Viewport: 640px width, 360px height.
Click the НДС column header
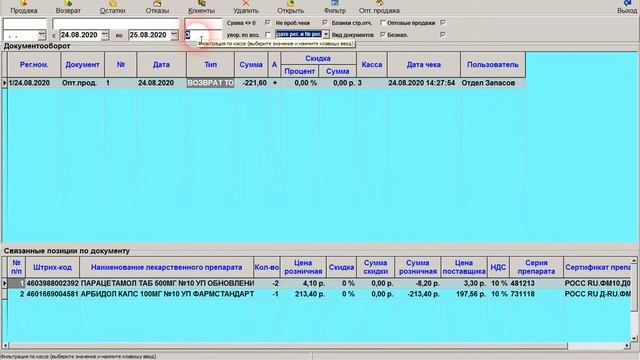[498, 267]
